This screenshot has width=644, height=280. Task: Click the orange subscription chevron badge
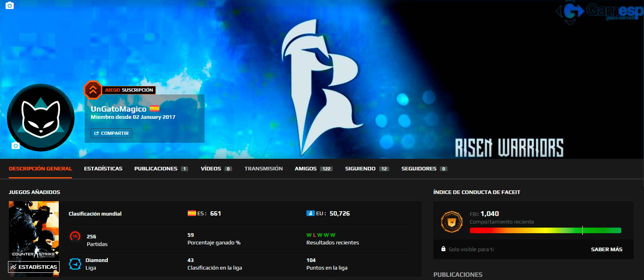(x=93, y=90)
